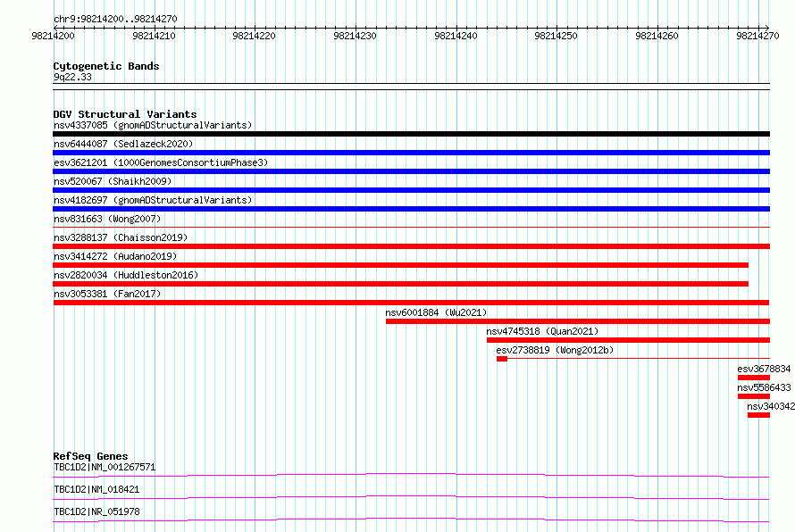Image resolution: width=795 pixels, height=532 pixels.
Task: Select variant label nsv4337085 (gnomADStructuralVariants)
Action: point(153,125)
